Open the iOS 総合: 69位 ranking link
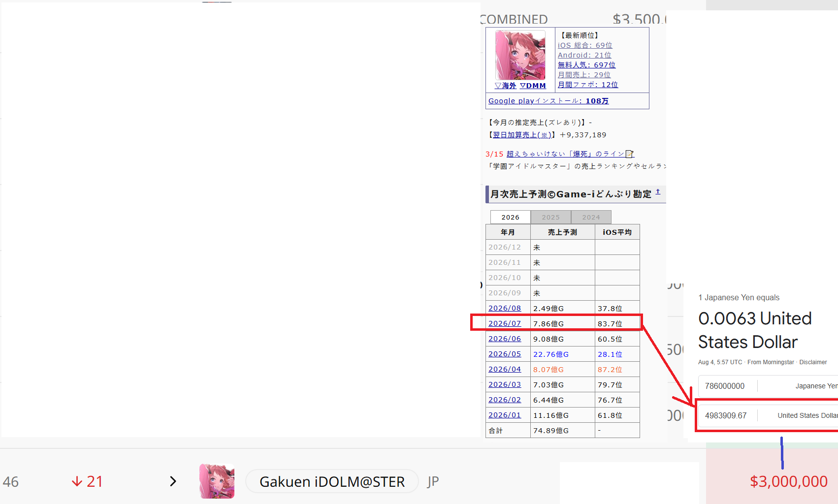 point(585,45)
